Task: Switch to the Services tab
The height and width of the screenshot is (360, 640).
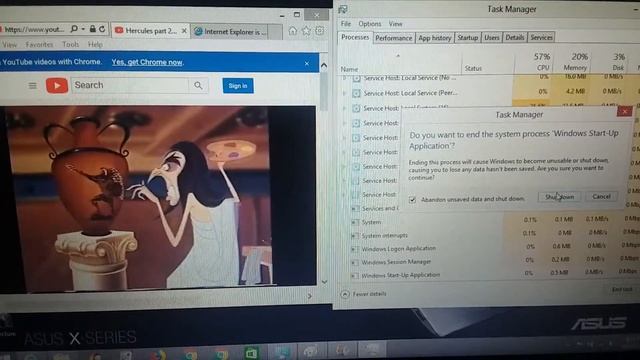Action: [541, 38]
